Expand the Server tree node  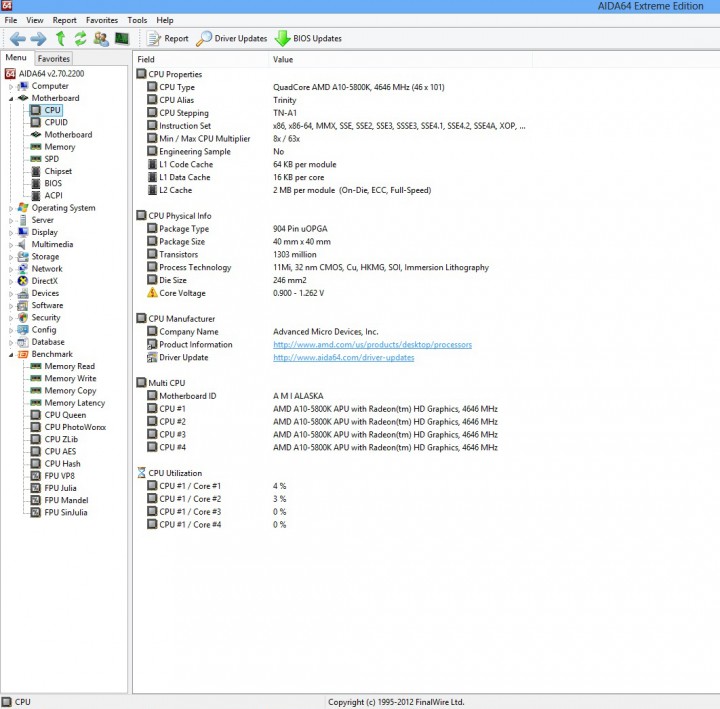click(x=11, y=220)
